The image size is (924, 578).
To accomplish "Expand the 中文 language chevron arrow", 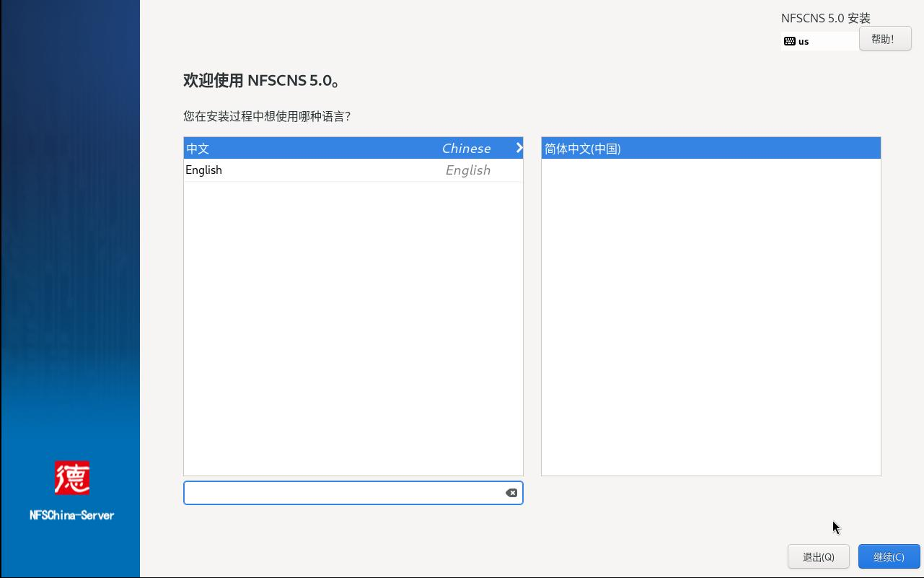I will (519, 148).
